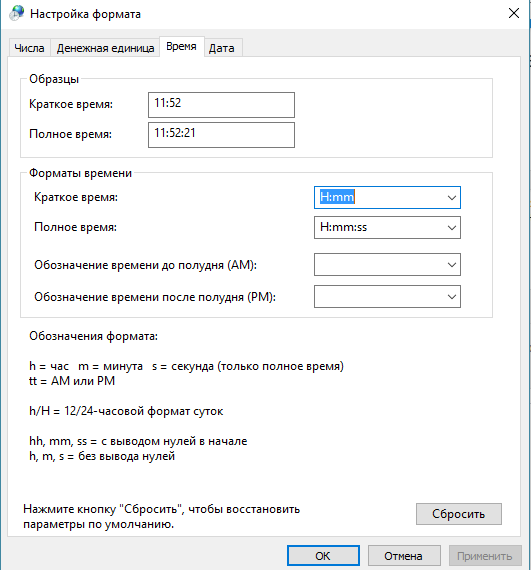Click the Отмена button
The width and height of the screenshot is (531, 570).
[x=404, y=555]
